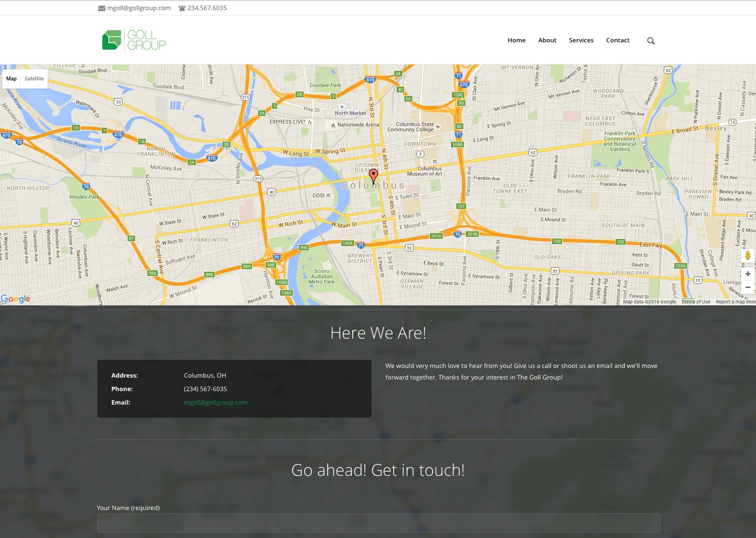Click the OLDE TOWNE EAST label
The image size is (756, 538).
pos(510,188)
